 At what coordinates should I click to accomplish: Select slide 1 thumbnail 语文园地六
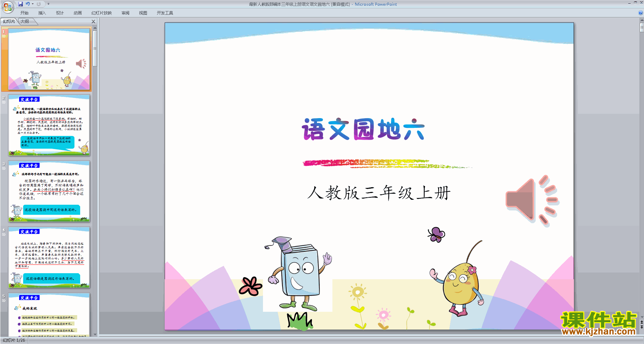click(49, 59)
